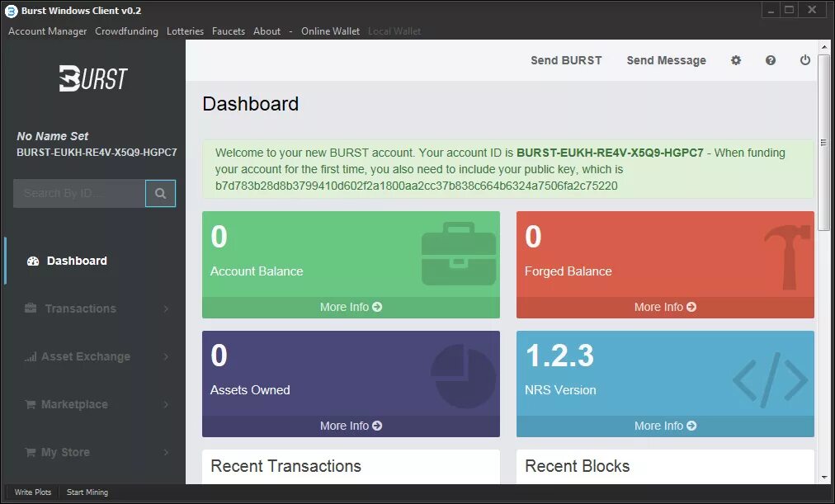
Task: Click Send BURST
Action: 566,60
